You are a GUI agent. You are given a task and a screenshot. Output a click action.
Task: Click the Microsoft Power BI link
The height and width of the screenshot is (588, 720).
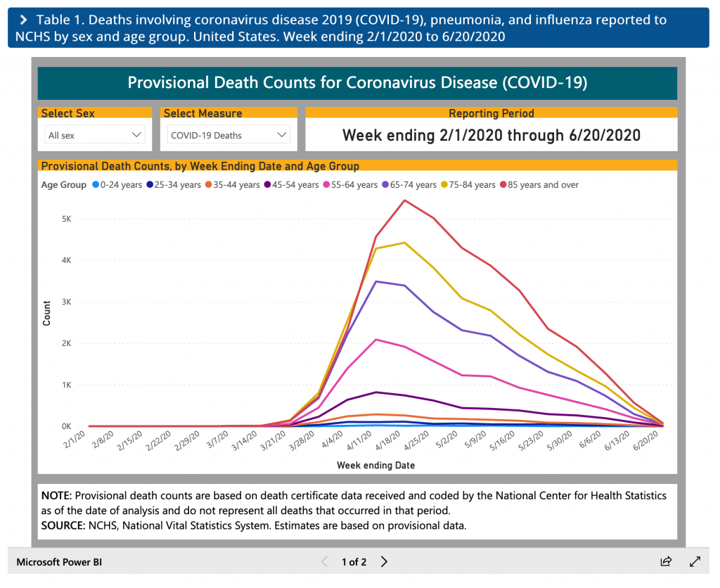pyautogui.click(x=60, y=562)
